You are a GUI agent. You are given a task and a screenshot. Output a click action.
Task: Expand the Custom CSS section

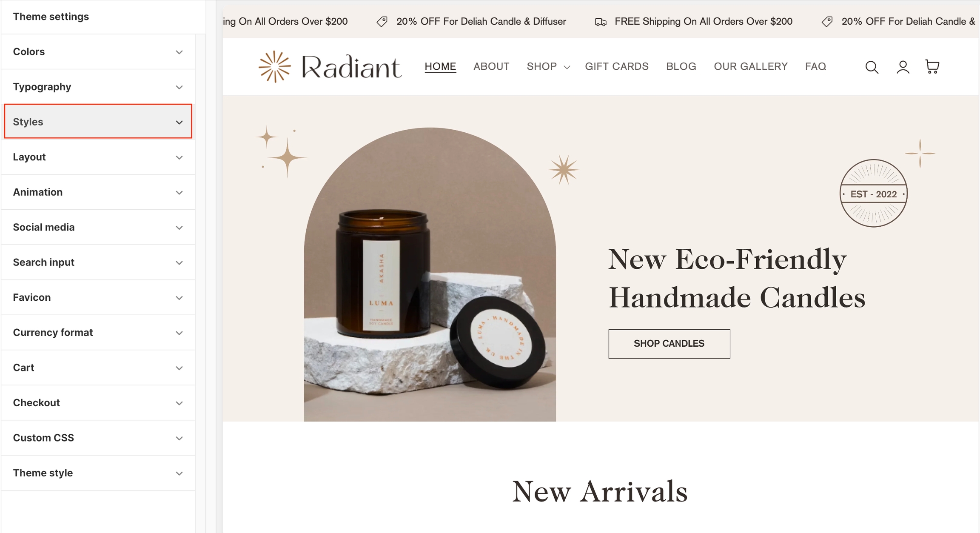click(98, 438)
